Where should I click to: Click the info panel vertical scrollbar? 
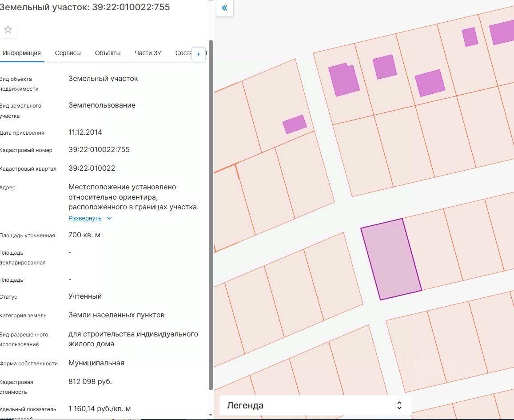point(211,213)
